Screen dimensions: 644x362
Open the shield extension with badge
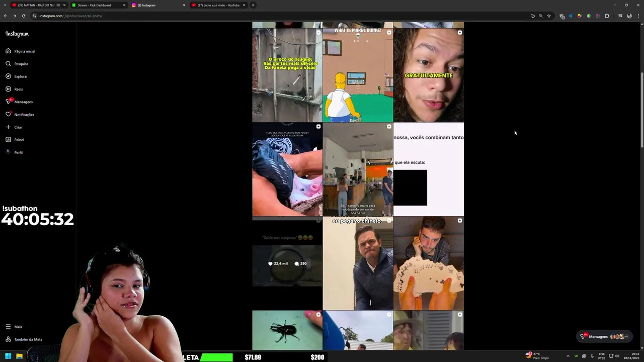pos(562,16)
